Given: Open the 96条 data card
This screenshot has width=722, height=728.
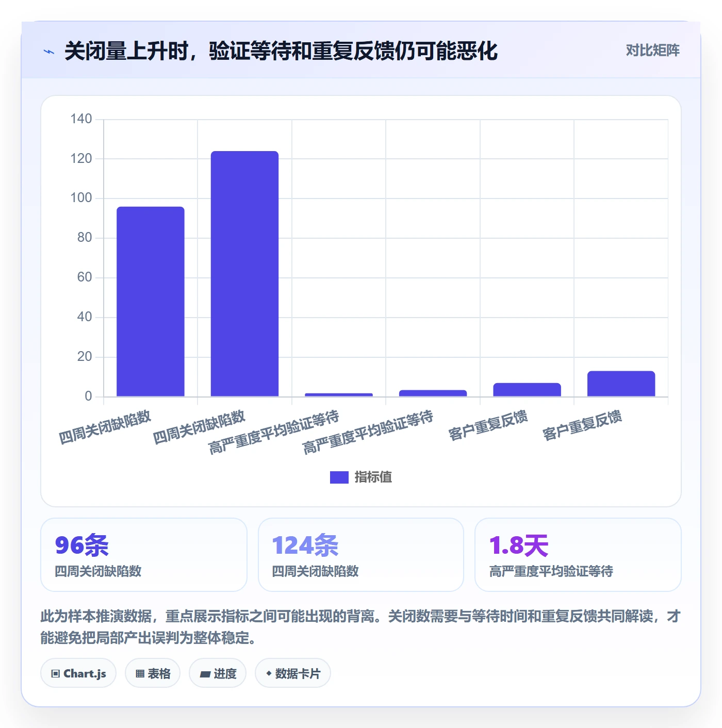Looking at the screenshot, I should pos(144,555).
